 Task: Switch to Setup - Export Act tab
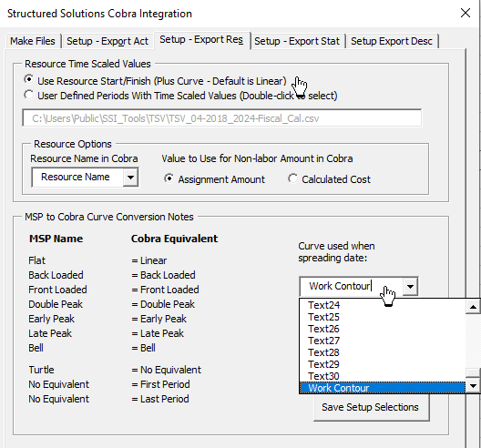pos(107,41)
